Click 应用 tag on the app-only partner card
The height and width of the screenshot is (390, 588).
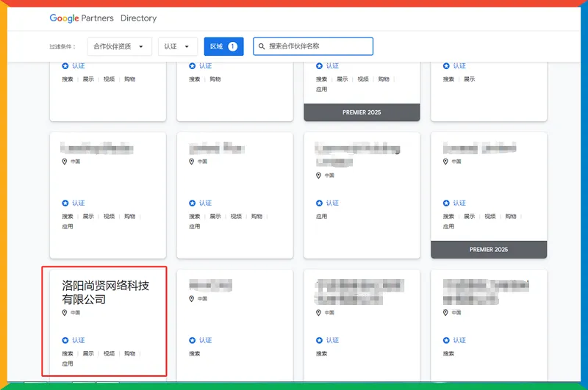click(321, 216)
